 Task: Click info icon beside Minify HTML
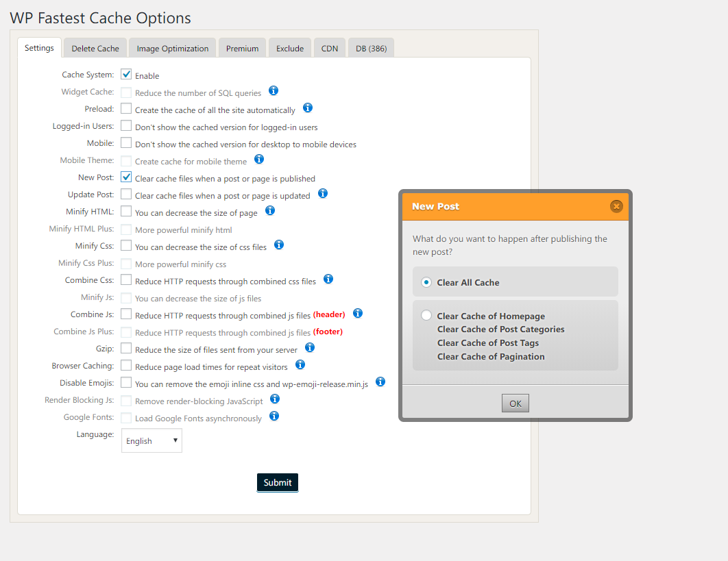point(270,210)
